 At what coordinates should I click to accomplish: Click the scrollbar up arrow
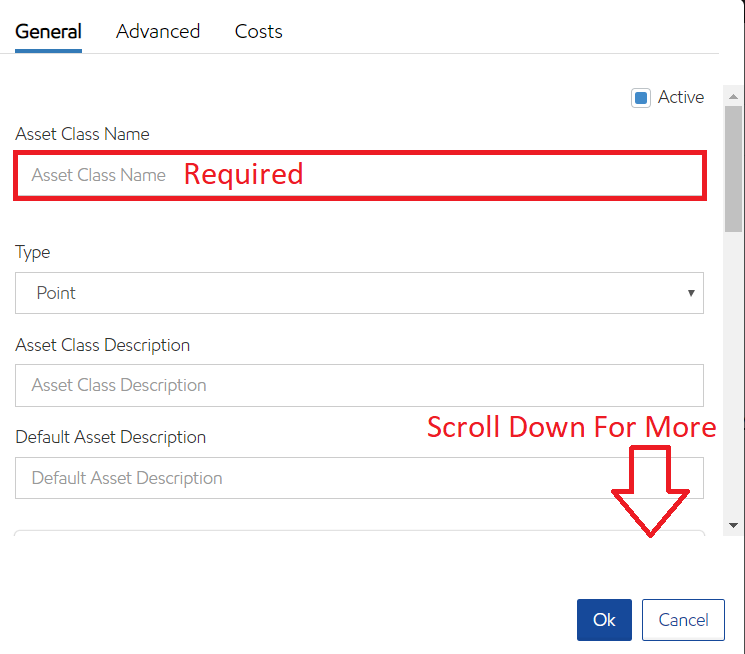pyautogui.click(x=735, y=97)
